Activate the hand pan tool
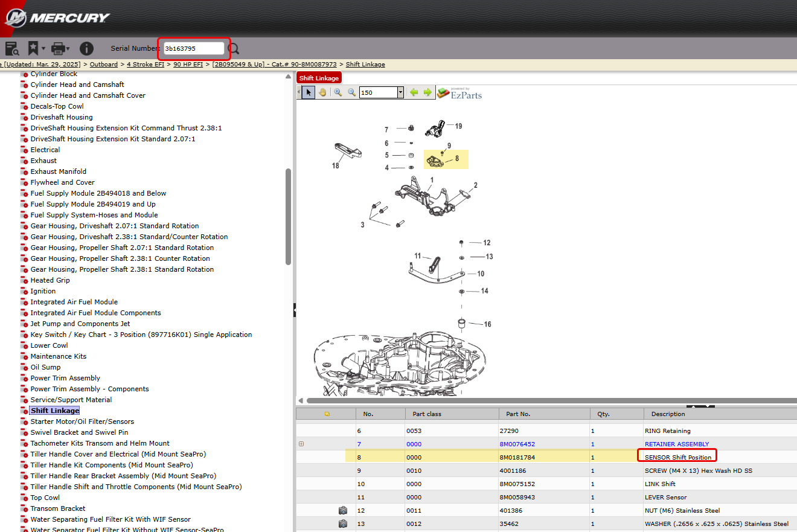The image size is (797, 532). coord(322,92)
